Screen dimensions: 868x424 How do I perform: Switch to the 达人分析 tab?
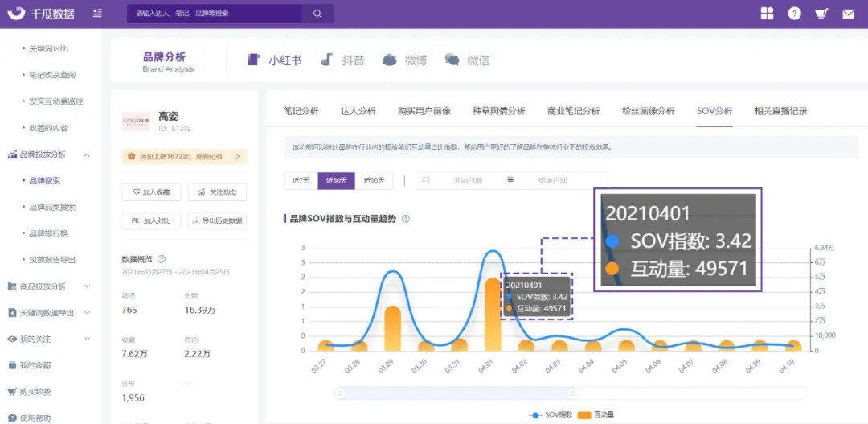[358, 111]
